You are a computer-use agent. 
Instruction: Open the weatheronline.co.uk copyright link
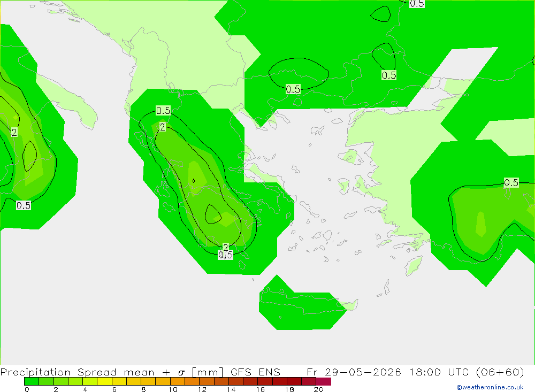tap(490, 387)
